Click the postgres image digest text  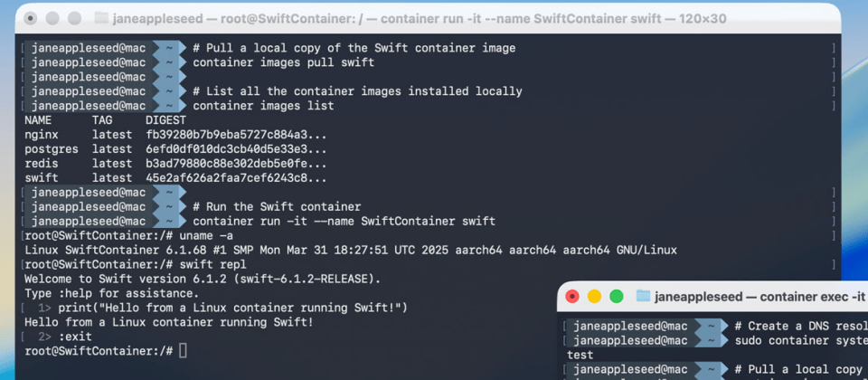click(236, 149)
